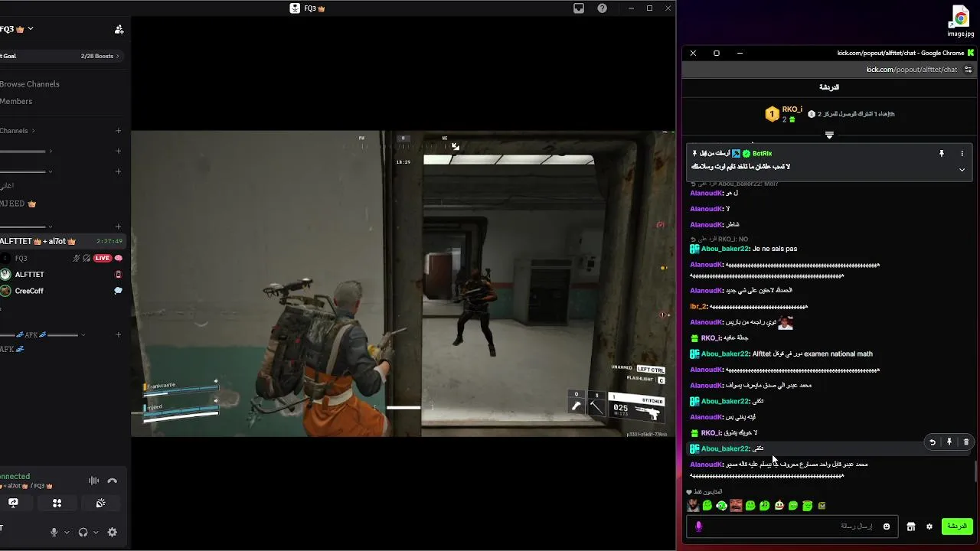
Task: Open the Discord invite people icon
Action: pyautogui.click(x=119, y=29)
